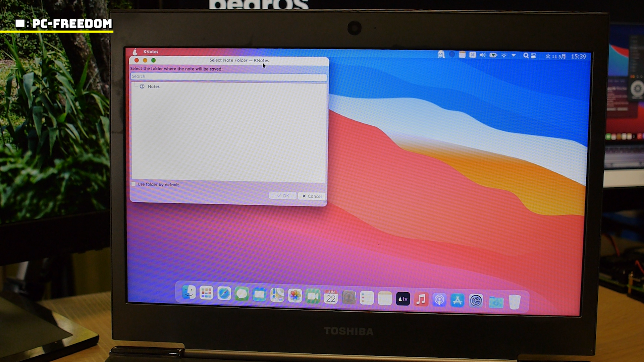Expand the system tray arrow
Screen dimensions: 644x362
[x=514, y=55]
